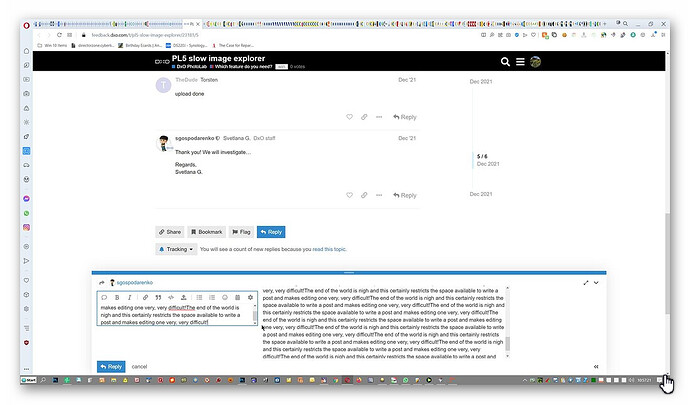Insert a date using the calendar icon
The height and width of the screenshot is (405, 690).
[238, 298]
